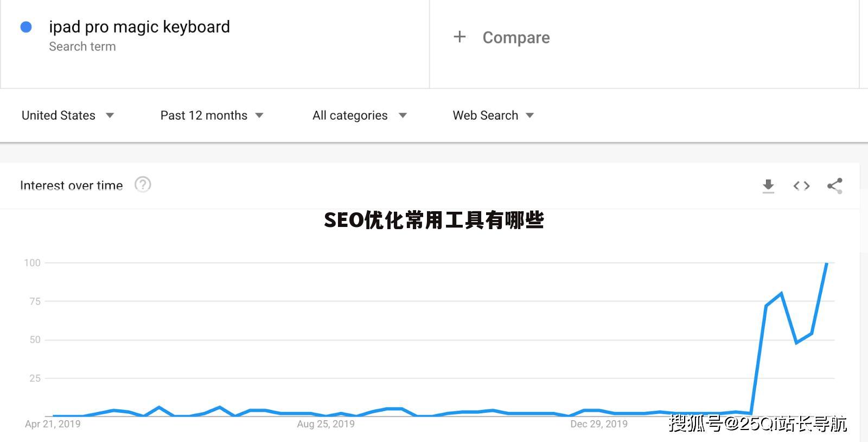Click the plus icon beside Compare
Viewport: 868px width, 442px height.
point(459,37)
